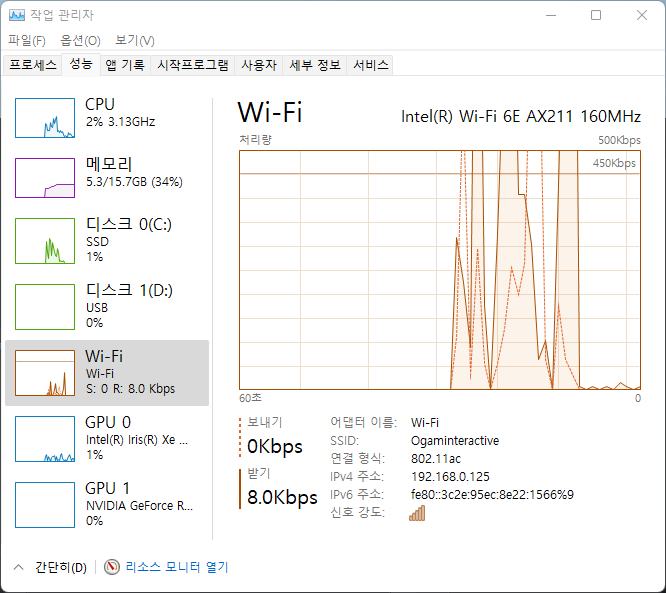Click the Wi-Fi throughput graph area
Screen dimensions: 666x593
(x=440, y=270)
